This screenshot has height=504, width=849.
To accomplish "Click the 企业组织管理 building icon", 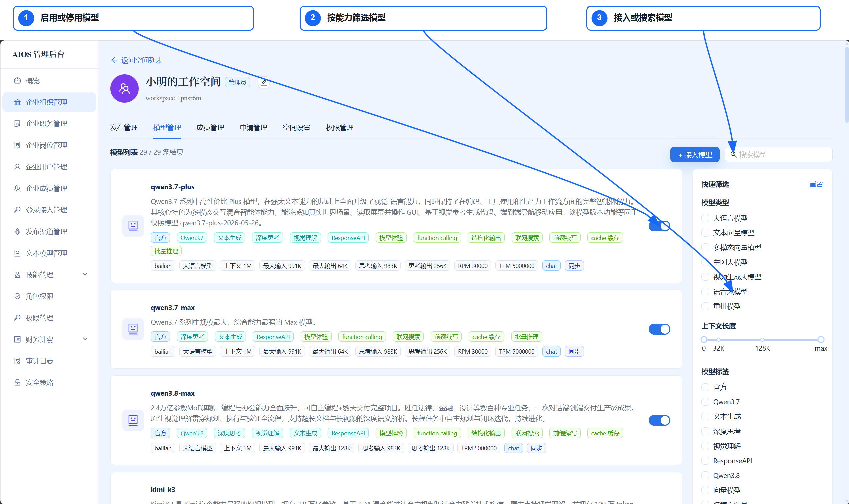I will (x=17, y=102).
